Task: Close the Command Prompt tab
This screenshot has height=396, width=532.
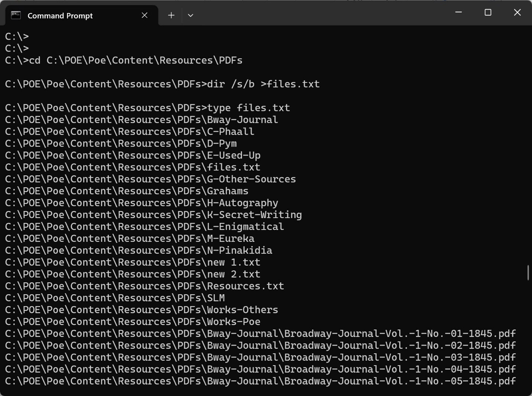Action: (144, 15)
